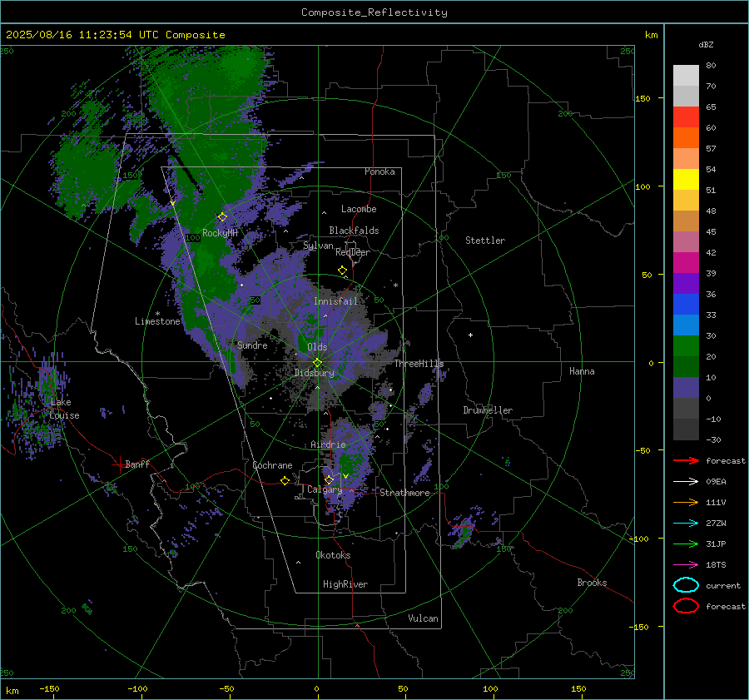Click the km label at bottom left
Viewport: 749px width, 700px height.
(x=12, y=691)
